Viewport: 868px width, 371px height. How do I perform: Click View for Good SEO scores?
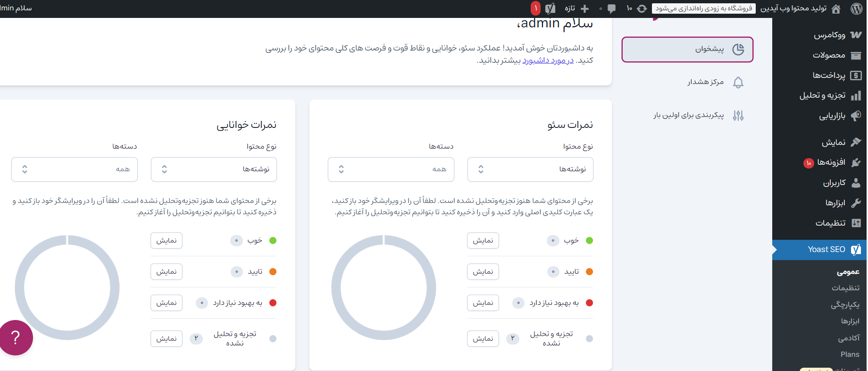(x=483, y=241)
